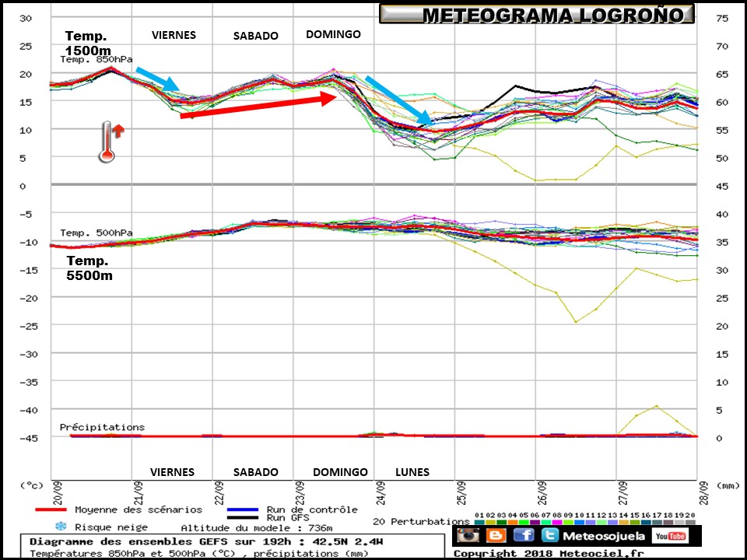Click the Moyenne des scénarios label
This screenshot has width=747, height=560.
(x=139, y=509)
